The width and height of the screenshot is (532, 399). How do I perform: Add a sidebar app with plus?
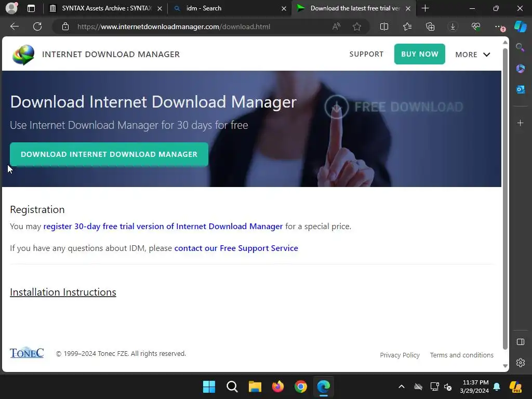pos(520,123)
